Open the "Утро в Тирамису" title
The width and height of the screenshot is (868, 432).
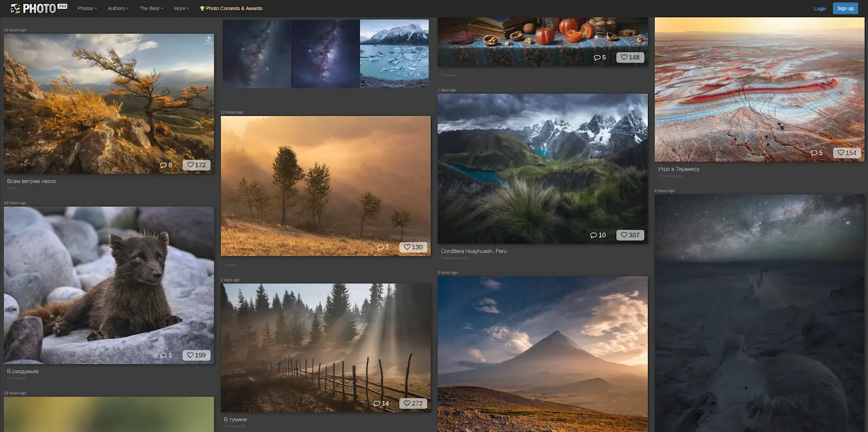click(679, 169)
